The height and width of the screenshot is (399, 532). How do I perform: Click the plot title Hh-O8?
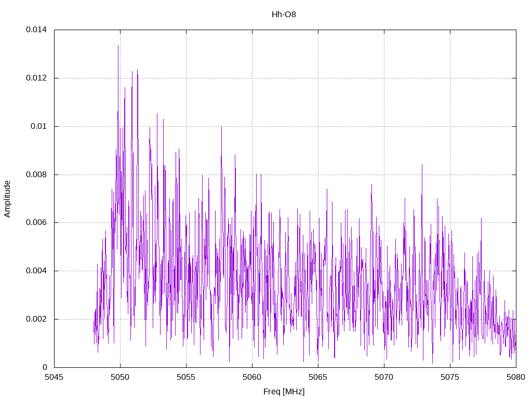tap(284, 15)
